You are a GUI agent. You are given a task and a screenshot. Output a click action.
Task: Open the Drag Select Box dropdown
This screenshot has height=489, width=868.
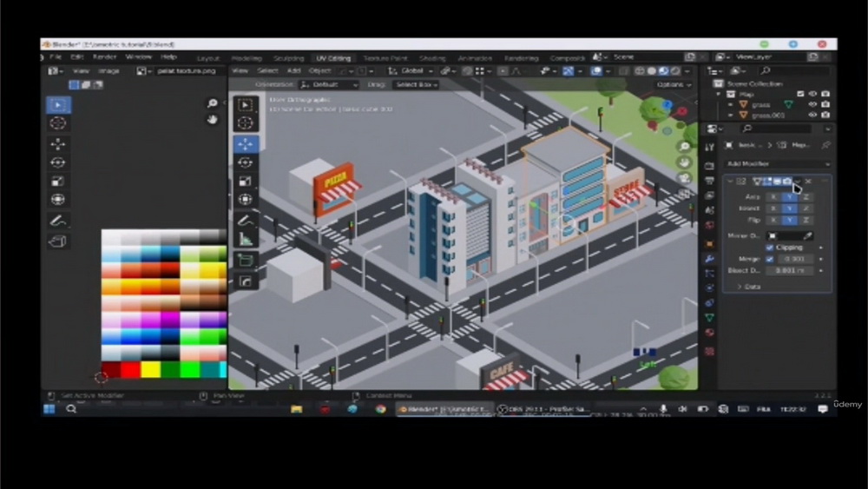coord(417,85)
